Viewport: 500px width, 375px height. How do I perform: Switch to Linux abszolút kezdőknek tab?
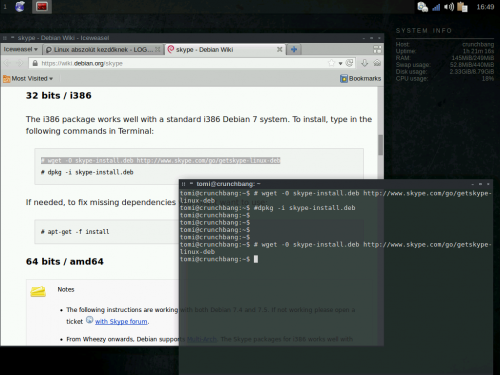[103, 50]
